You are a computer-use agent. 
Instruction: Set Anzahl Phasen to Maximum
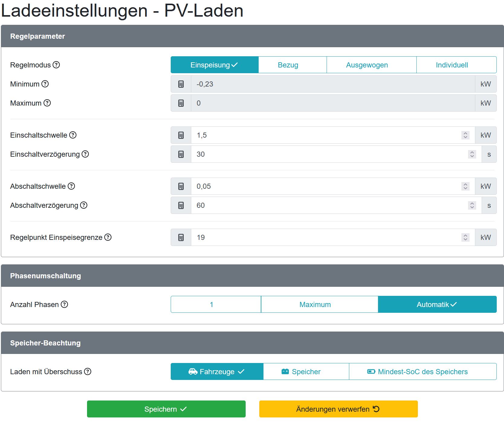coord(319,304)
